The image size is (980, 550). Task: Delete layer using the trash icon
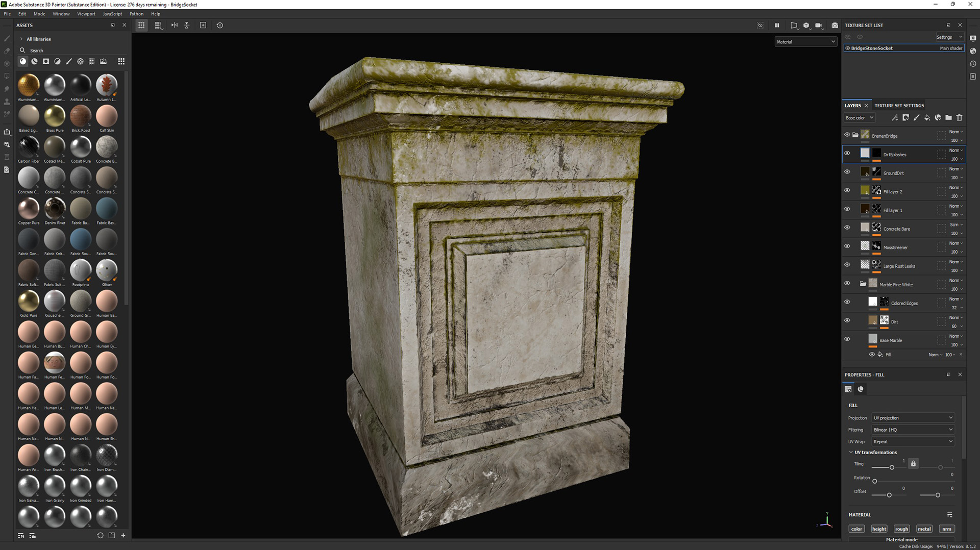(x=959, y=118)
